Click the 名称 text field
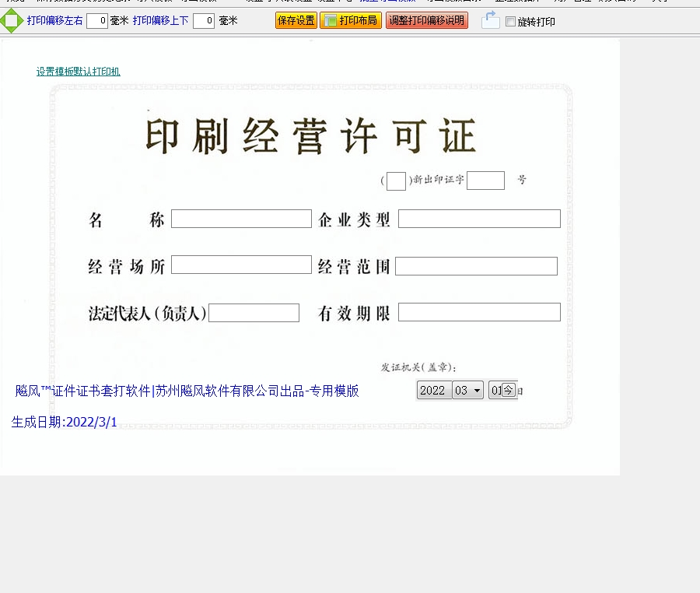700x593 pixels. [241, 219]
